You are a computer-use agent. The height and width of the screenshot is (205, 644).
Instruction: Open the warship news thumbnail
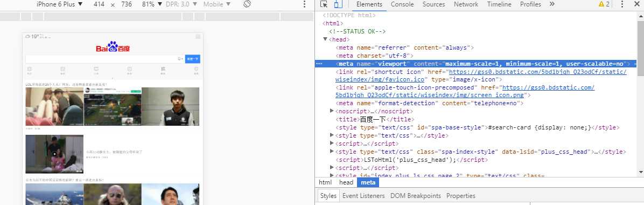[x=54, y=194]
